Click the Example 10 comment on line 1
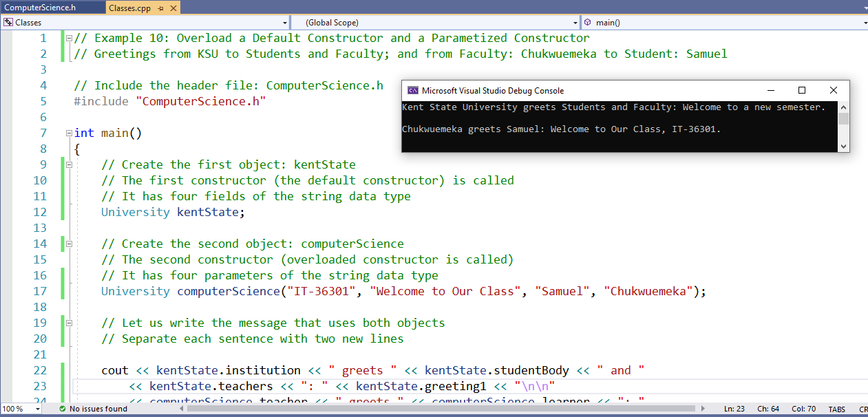The height and width of the screenshot is (417, 868). pyautogui.click(x=332, y=39)
